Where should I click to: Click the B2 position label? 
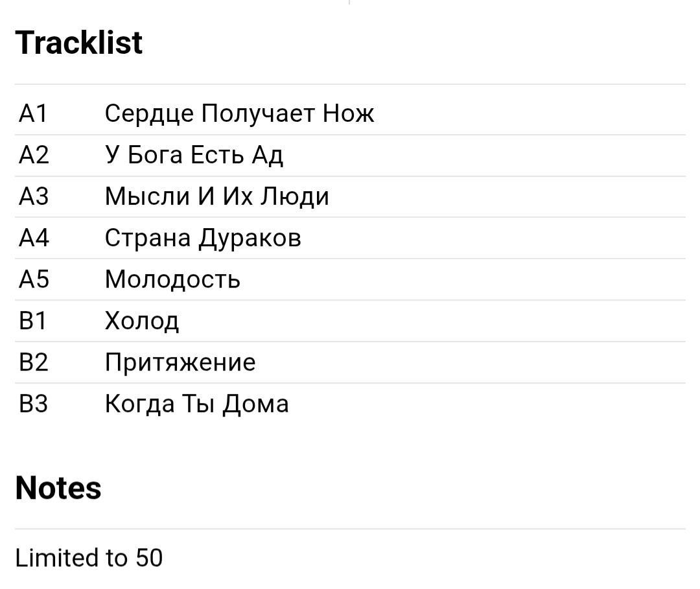click(x=34, y=362)
